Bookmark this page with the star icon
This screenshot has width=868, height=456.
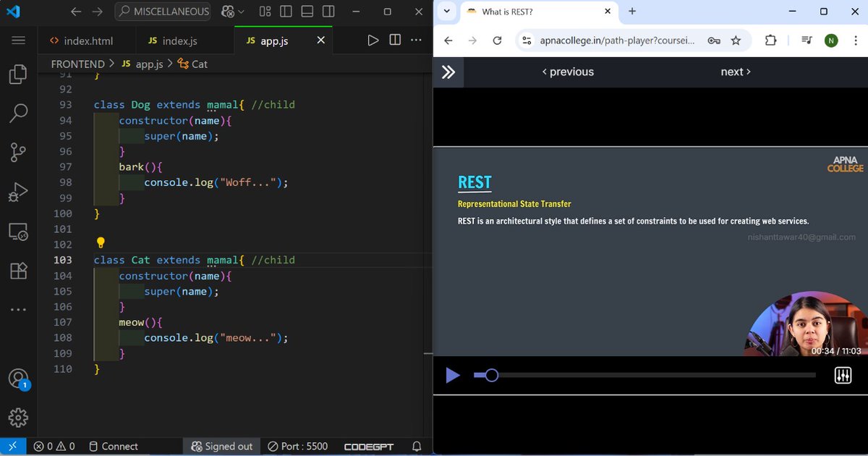tap(736, 41)
